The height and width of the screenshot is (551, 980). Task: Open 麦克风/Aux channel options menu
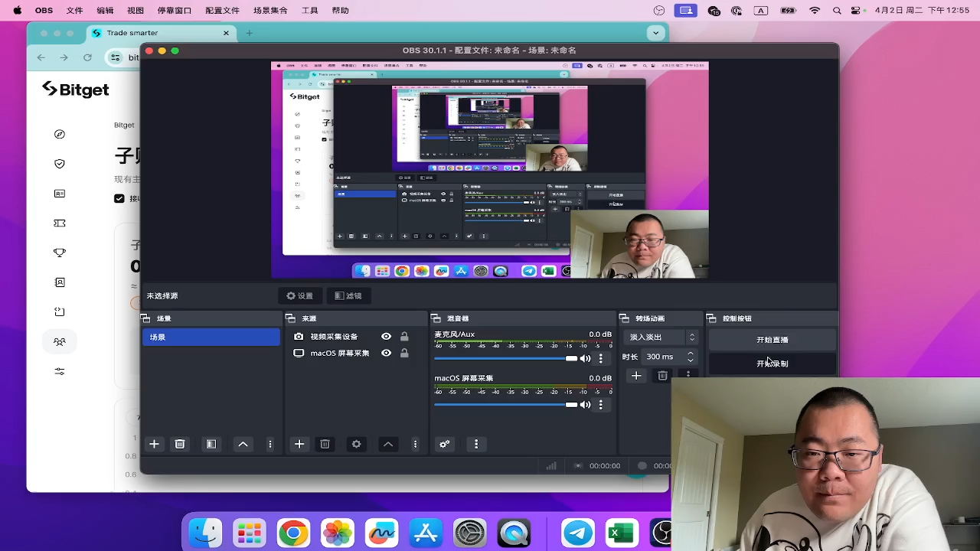[600, 358]
